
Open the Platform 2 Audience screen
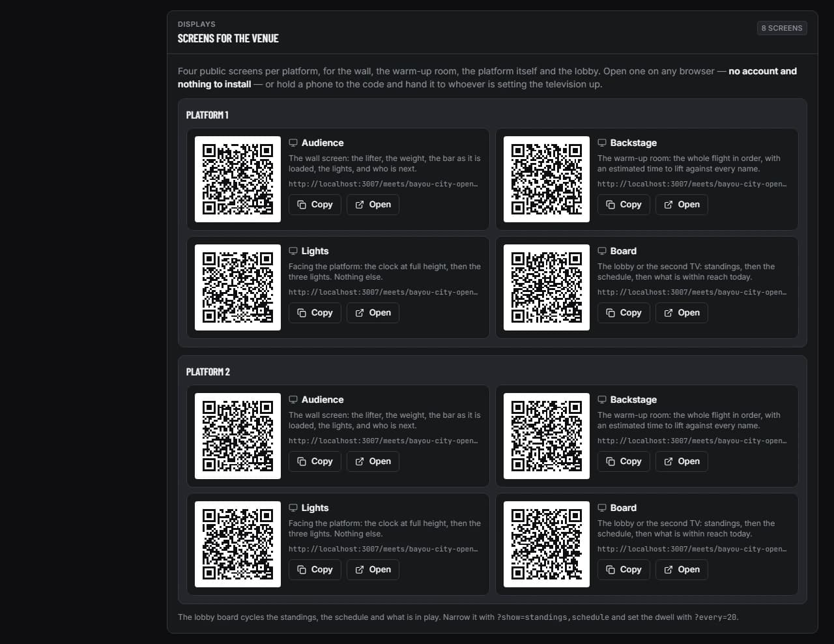[373, 461]
